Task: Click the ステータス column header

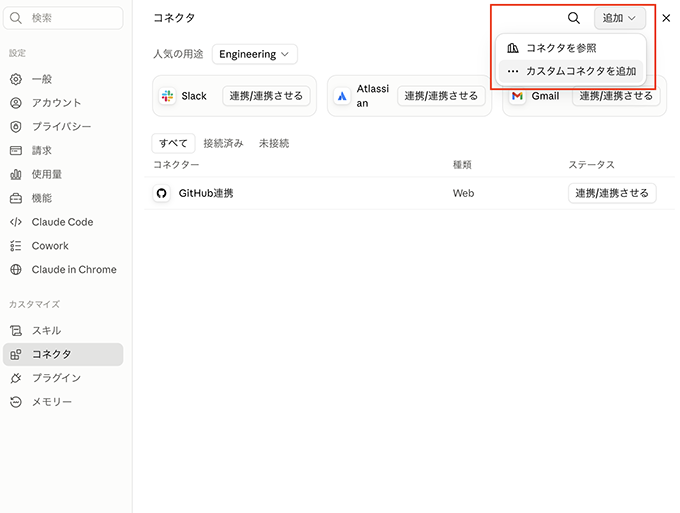Action: 592,165
